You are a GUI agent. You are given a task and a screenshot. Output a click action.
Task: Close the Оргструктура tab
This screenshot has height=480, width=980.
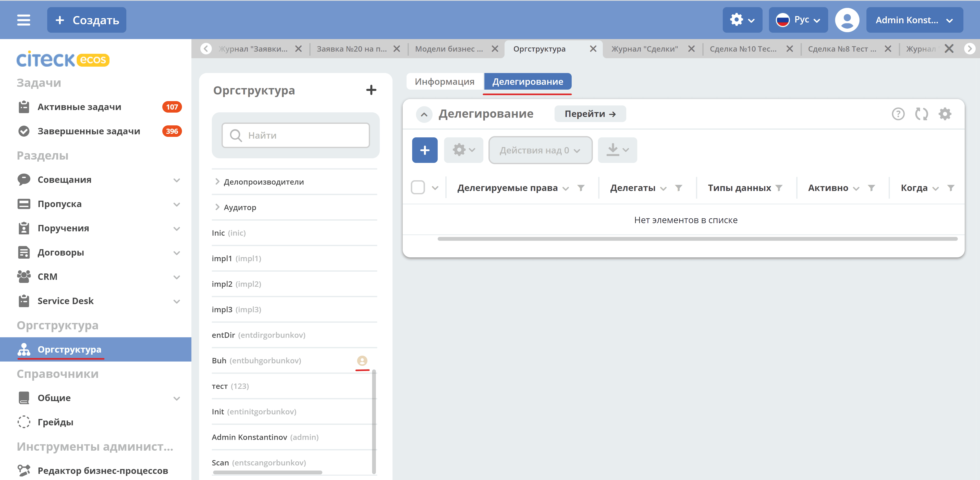click(593, 49)
